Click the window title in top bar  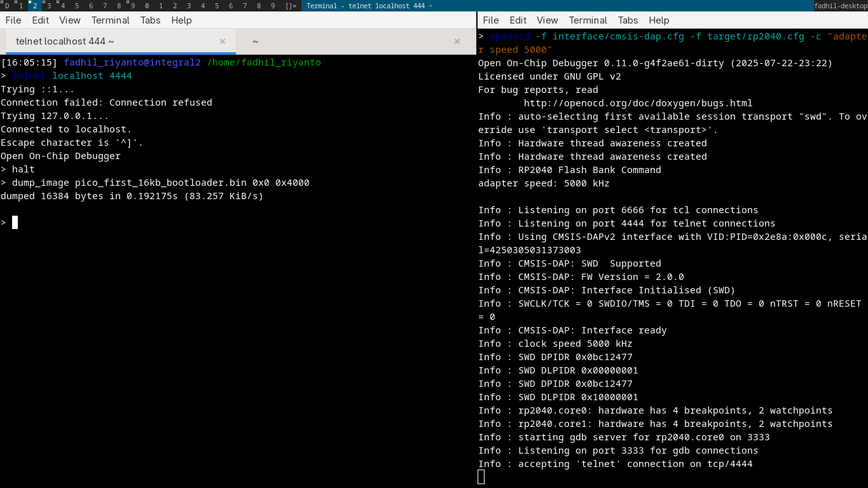(369, 6)
